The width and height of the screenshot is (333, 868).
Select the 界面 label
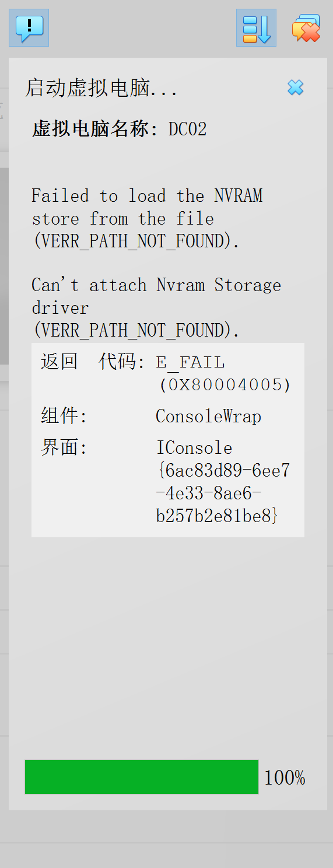64,447
